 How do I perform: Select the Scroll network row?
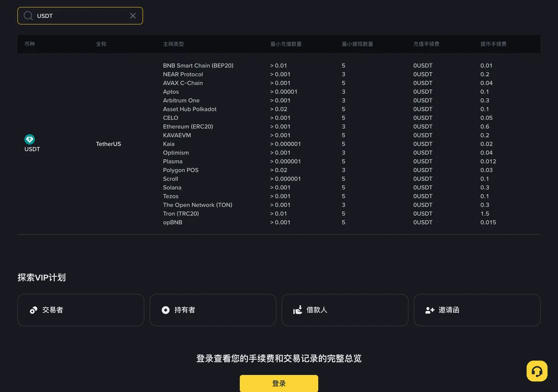point(171,179)
